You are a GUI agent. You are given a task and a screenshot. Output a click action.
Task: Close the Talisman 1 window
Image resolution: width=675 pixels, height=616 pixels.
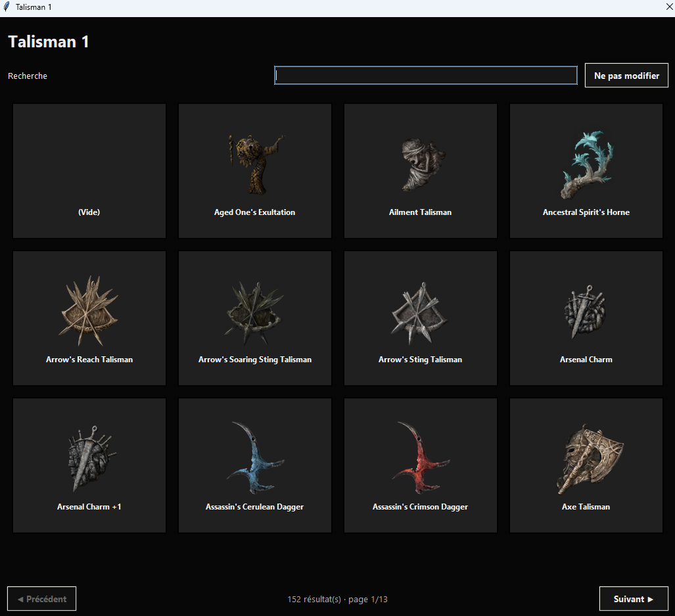pyautogui.click(x=669, y=7)
